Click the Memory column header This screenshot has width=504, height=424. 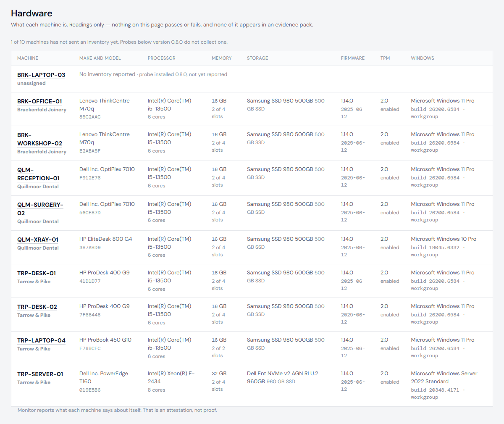click(222, 58)
